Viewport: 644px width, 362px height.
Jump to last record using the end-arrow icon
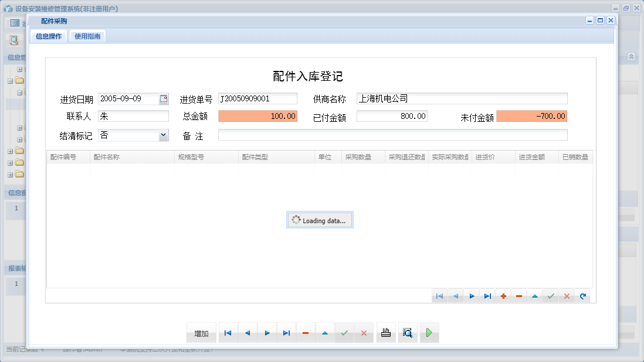(286, 332)
